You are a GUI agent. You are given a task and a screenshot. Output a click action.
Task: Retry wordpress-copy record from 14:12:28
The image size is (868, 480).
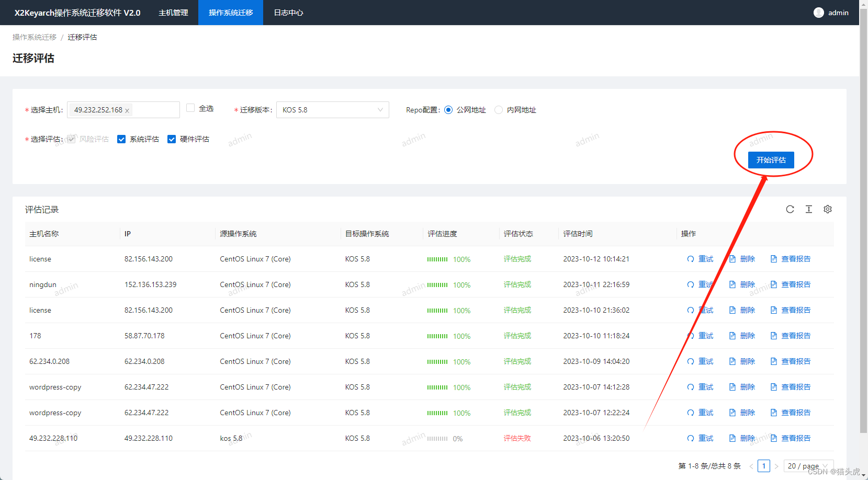pos(700,387)
